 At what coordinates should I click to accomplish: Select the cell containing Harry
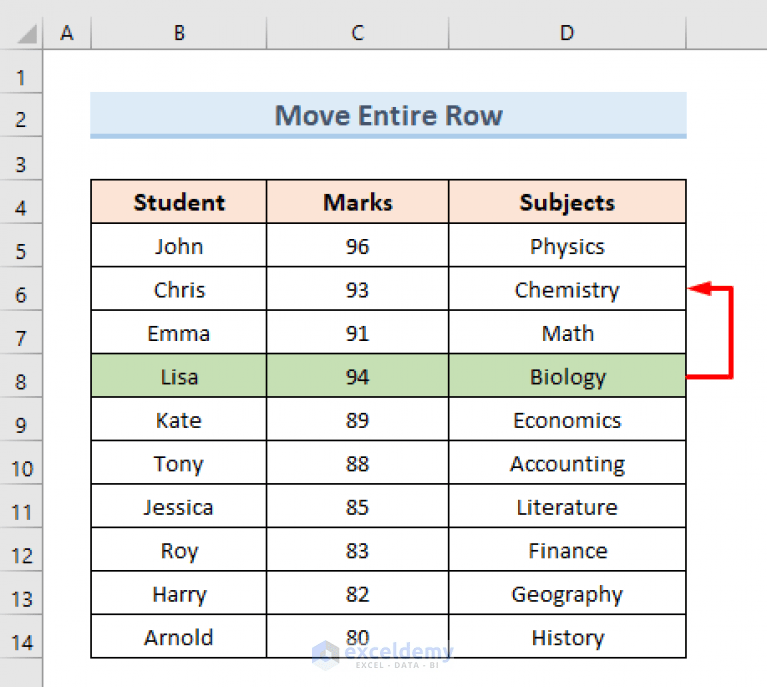(179, 593)
